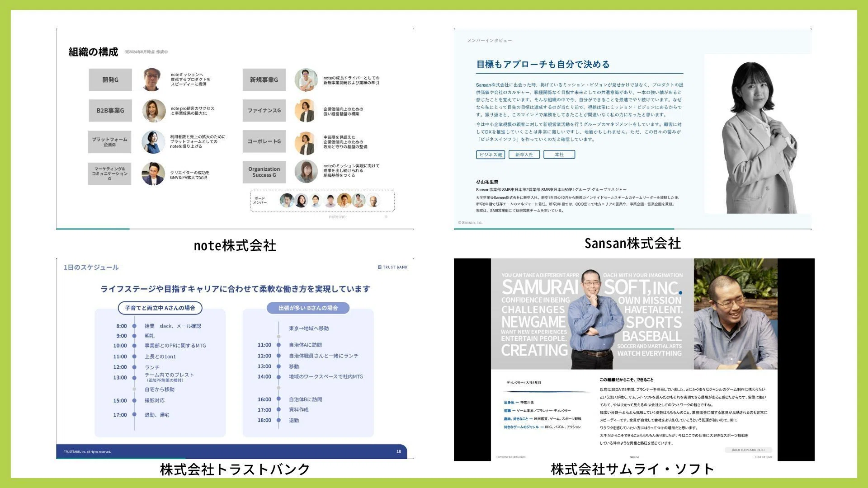
Task: Click the 15:00 撮影対応 row
Action: pyautogui.click(x=139, y=401)
